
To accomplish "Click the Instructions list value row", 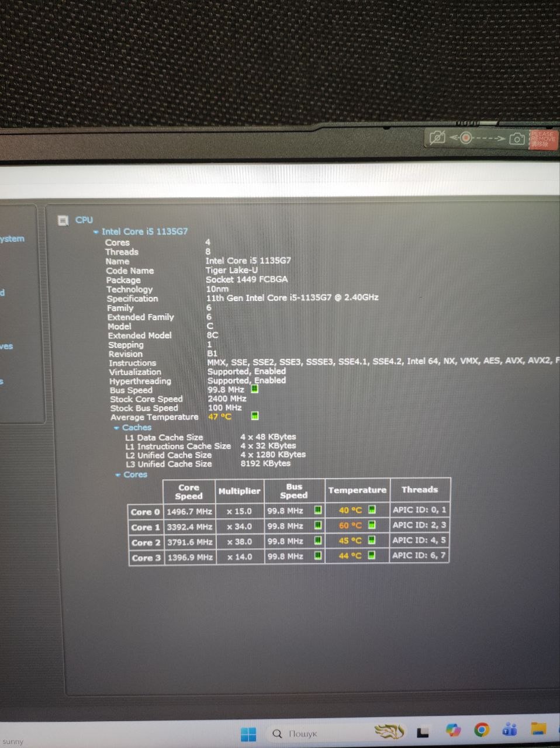I will [383, 362].
